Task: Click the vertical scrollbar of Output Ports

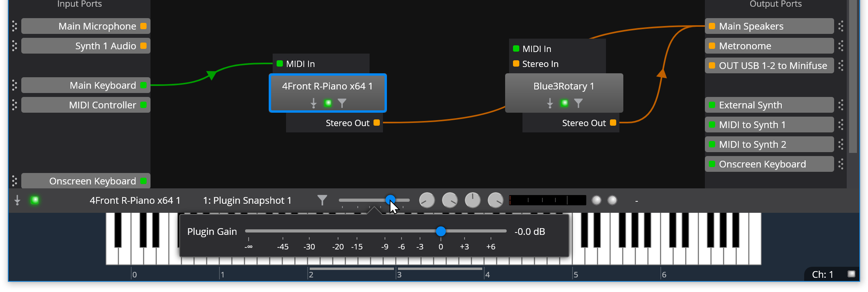Action: (x=853, y=77)
